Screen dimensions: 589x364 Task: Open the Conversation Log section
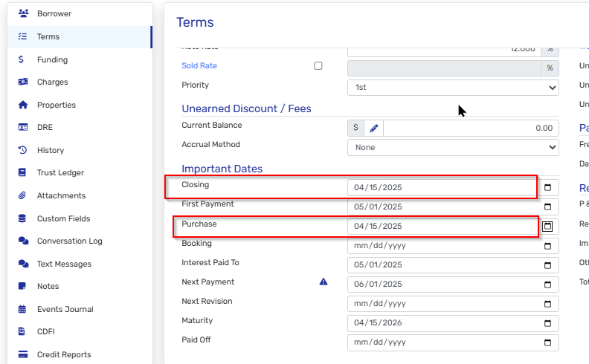pos(69,241)
